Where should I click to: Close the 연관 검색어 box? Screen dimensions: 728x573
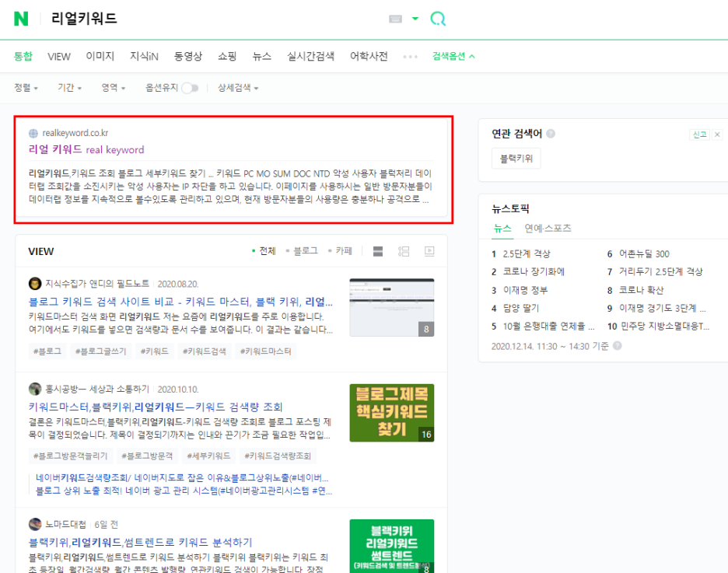[717, 135]
